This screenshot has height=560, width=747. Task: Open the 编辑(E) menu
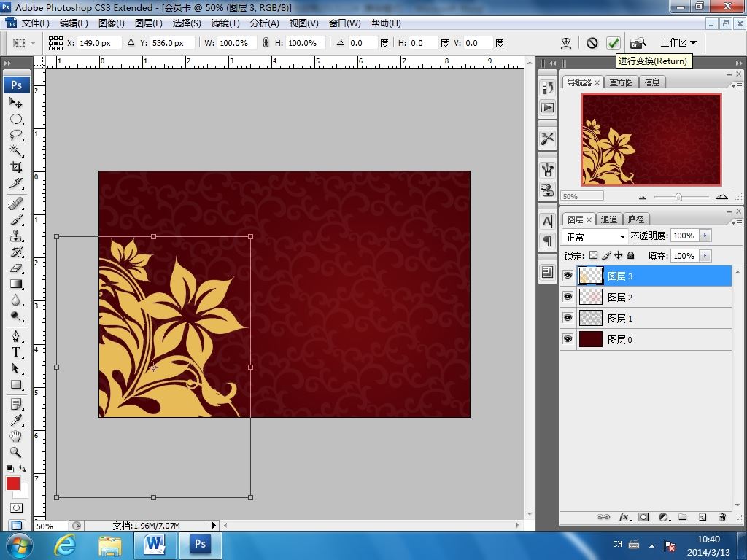pyautogui.click(x=74, y=23)
